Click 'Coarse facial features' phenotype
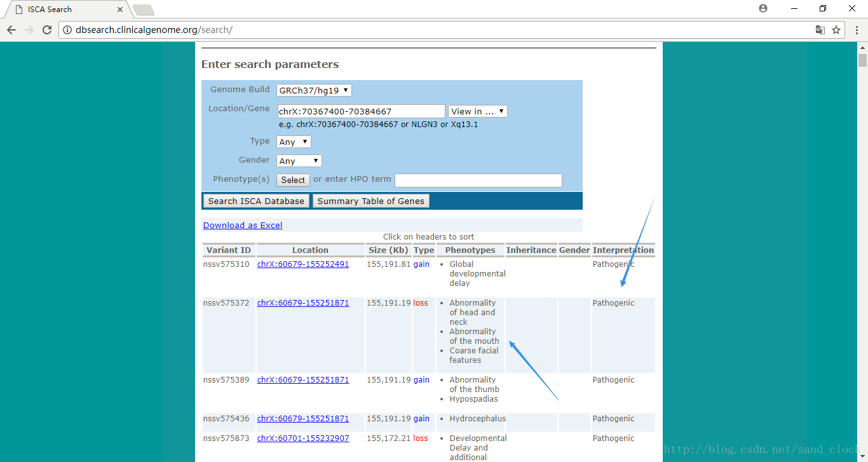868x462 pixels. 474,355
